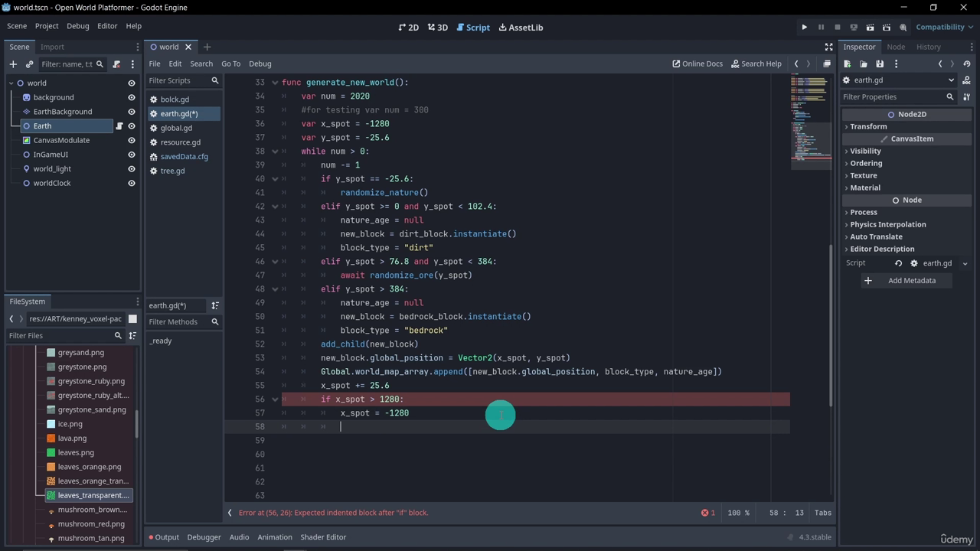This screenshot has height=551, width=980.
Task: Save the edited resource in Inspector
Action: click(x=880, y=64)
